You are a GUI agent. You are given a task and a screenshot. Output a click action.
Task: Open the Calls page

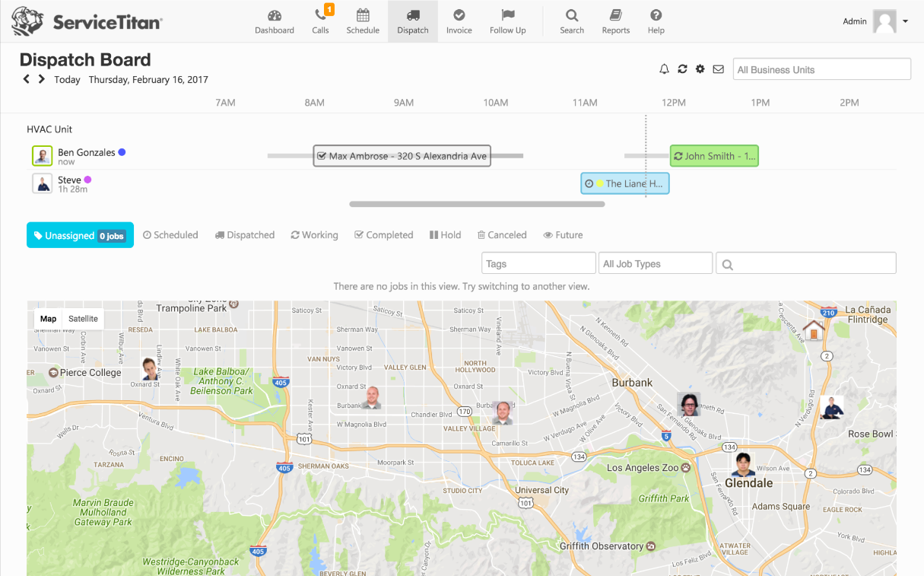[x=321, y=21]
